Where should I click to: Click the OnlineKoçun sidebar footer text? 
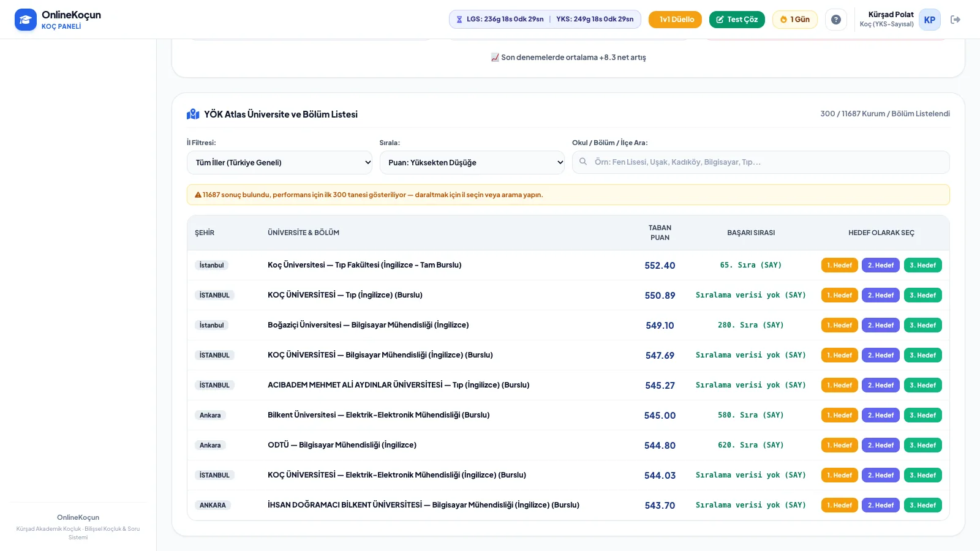click(78, 517)
